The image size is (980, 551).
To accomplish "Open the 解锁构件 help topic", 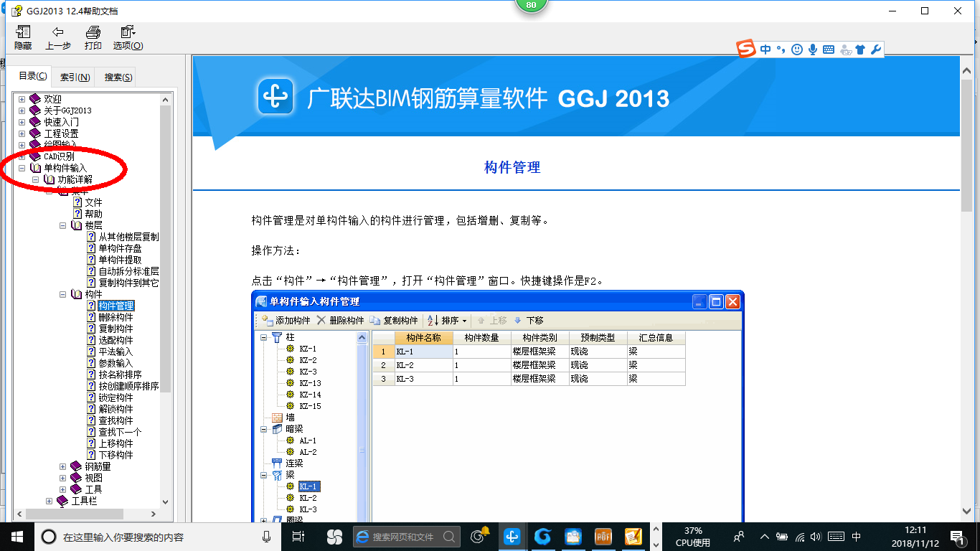I will tap(116, 409).
